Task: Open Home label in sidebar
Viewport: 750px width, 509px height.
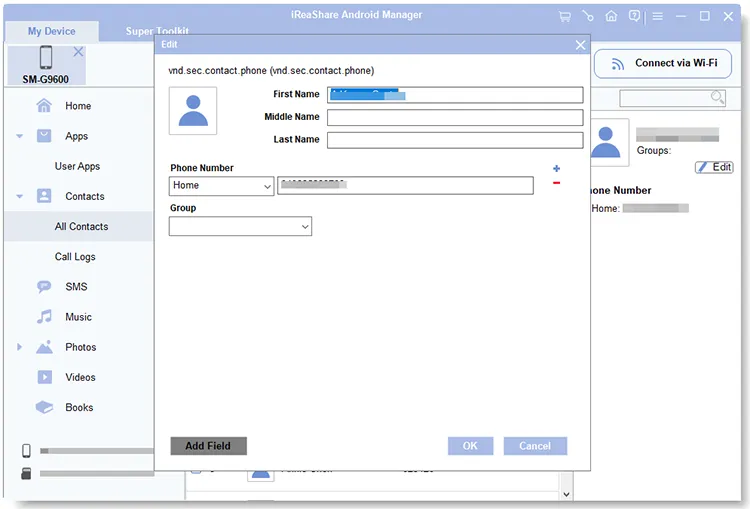Action: 78,106
